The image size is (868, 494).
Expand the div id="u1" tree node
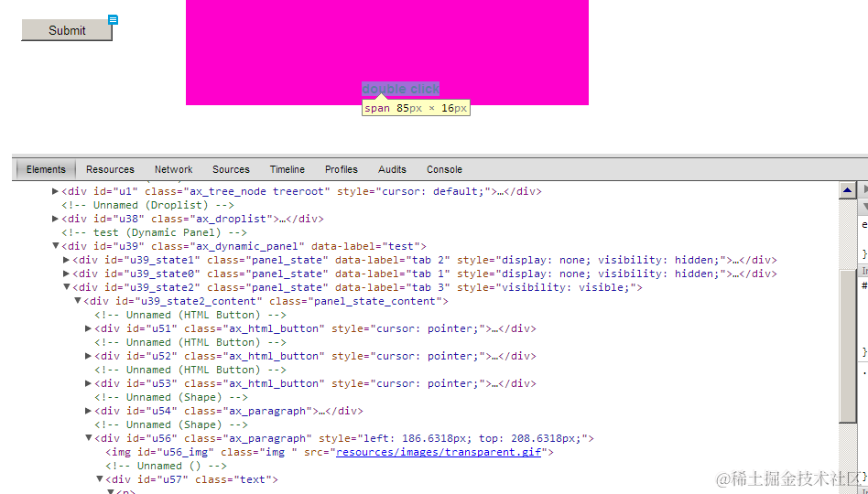(x=55, y=191)
